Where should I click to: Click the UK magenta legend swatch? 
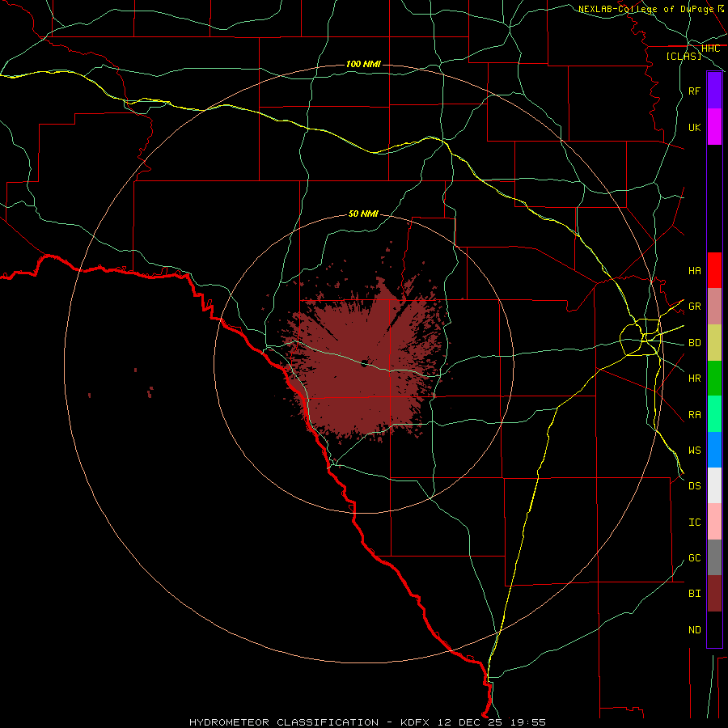coord(714,127)
